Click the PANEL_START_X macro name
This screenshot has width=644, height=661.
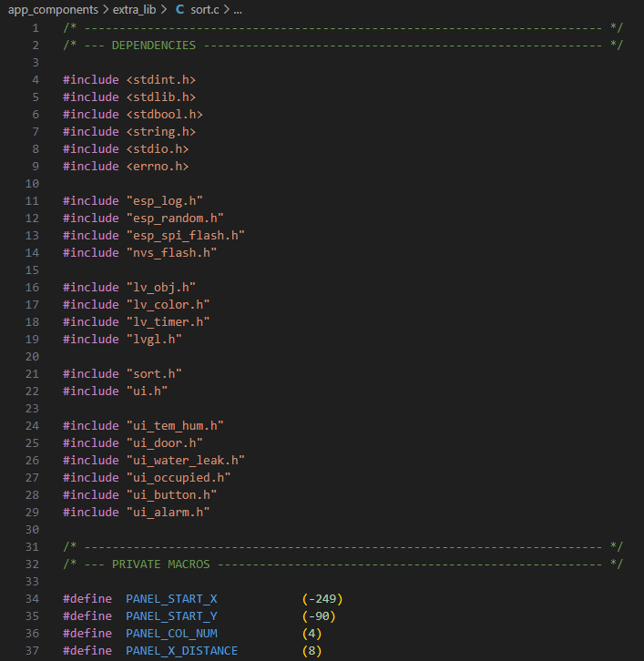pyautogui.click(x=171, y=599)
